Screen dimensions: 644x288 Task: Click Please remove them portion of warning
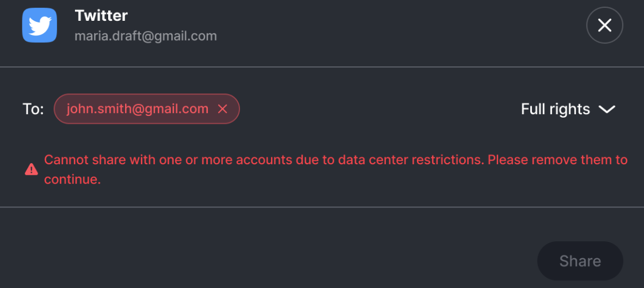(552, 159)
